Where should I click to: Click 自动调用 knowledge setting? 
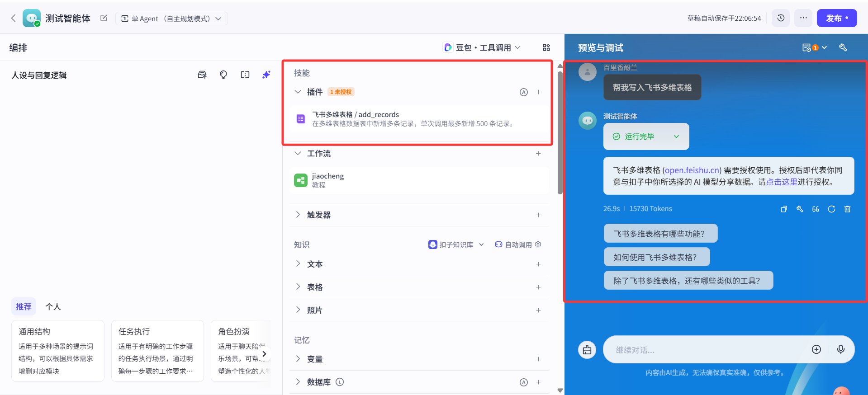(513, 245)
